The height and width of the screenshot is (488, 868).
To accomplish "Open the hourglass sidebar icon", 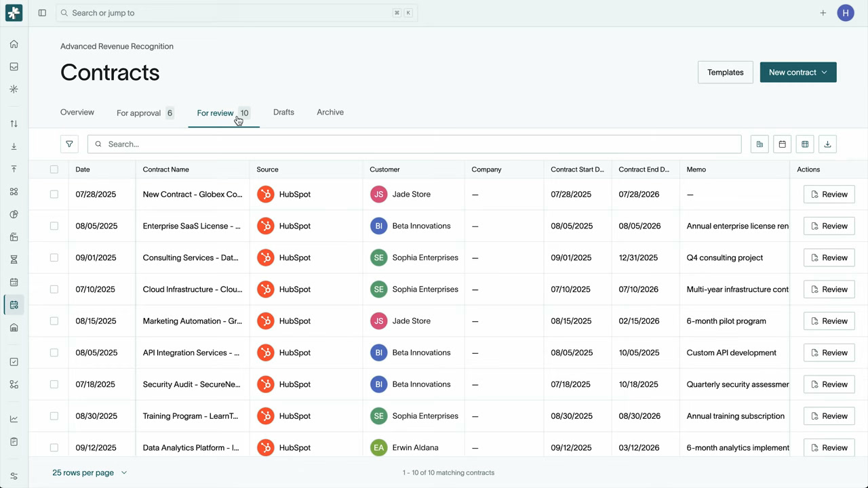I will [x=14, y=260].
